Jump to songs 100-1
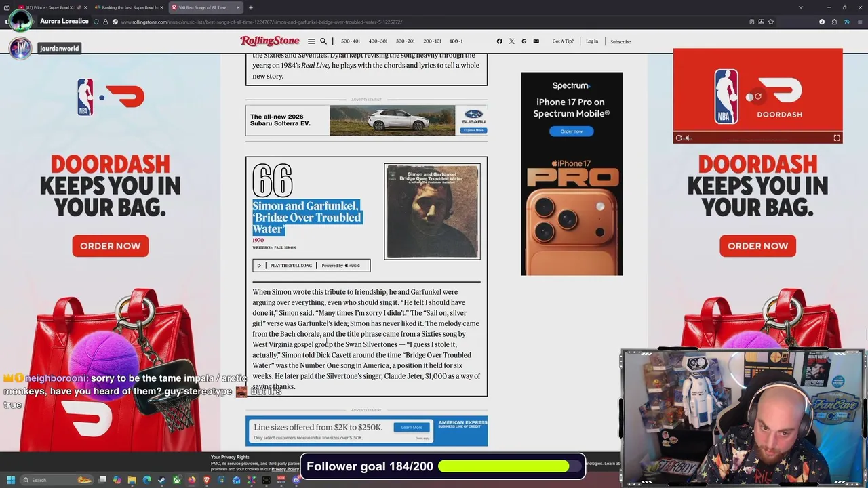Image resolution: width=868 pixels, height=488 pixels. [456, 41]
